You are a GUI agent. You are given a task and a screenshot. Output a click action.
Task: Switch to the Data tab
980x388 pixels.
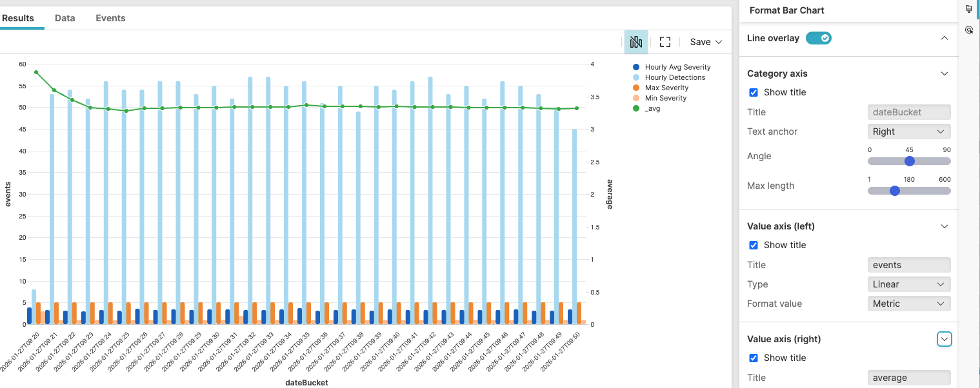65,18
